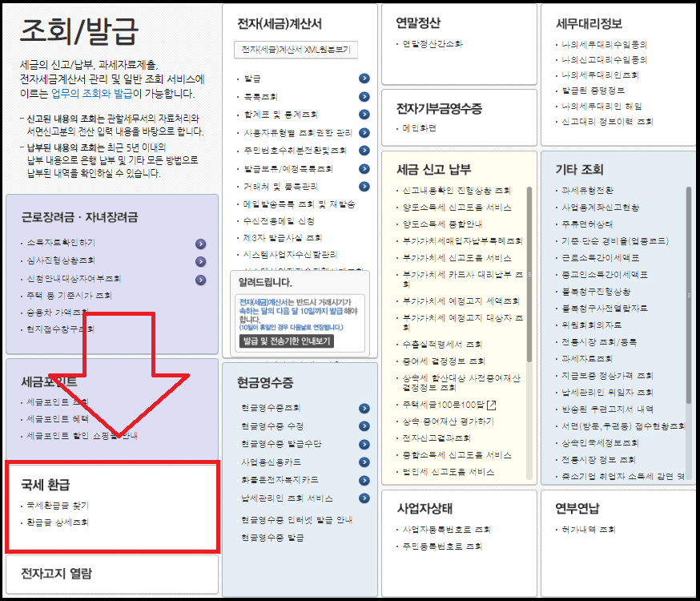Open the 신고내용확인 진행상황 조회 link
The width and height of the screenshot is (700, 601).
point(457,191)
